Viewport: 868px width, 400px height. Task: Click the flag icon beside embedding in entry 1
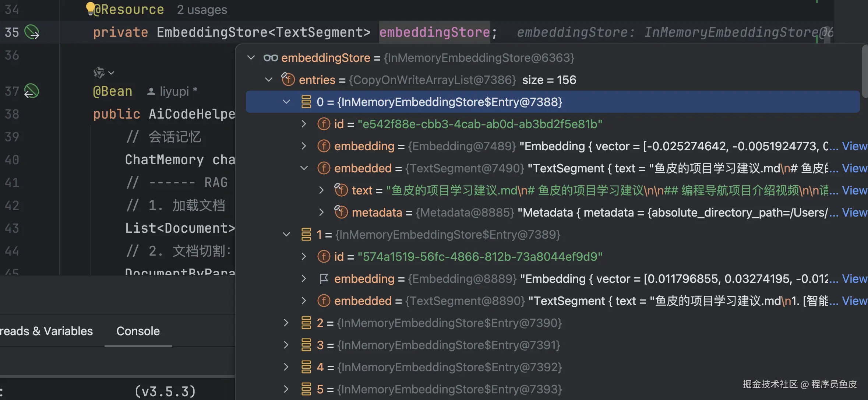[x=324, y=279]
